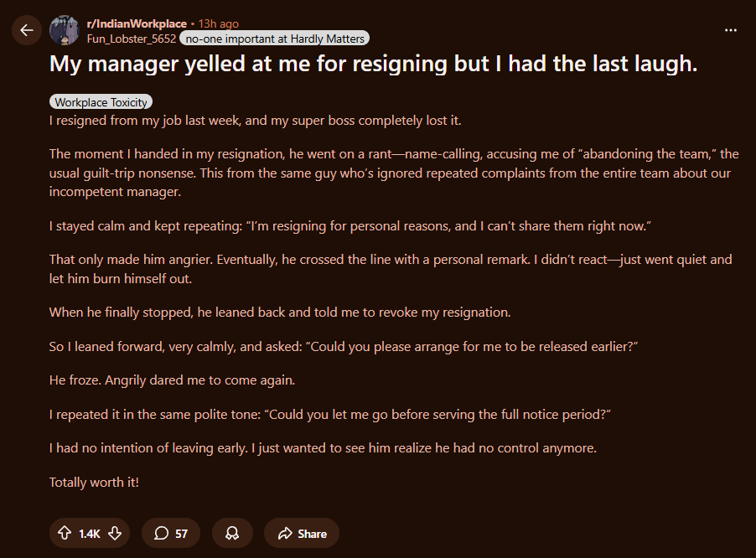756x558 pixels.
Task: Expand the 57-comment thread
Action: click(x=171, y=532)
